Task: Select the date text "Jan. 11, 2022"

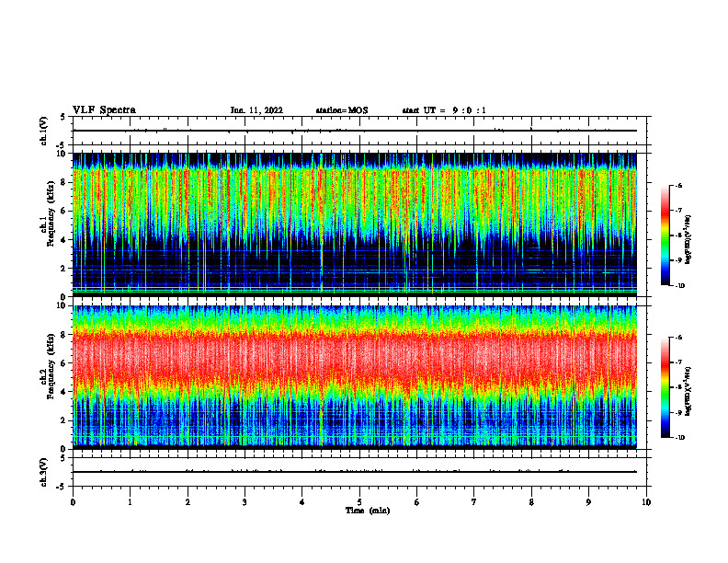Action: pos(256,110)
